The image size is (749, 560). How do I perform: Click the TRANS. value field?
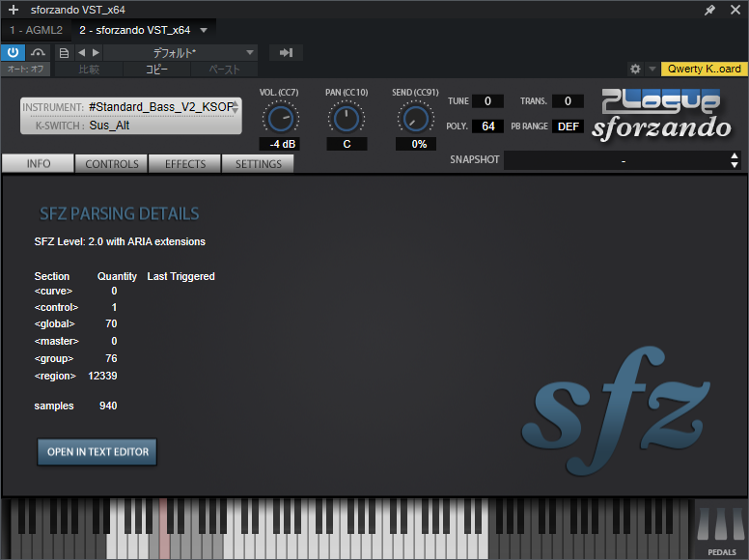point(568,100)
